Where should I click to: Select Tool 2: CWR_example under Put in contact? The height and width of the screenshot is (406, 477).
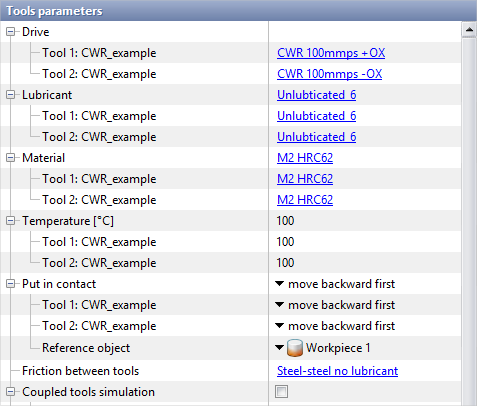(99, 326)
